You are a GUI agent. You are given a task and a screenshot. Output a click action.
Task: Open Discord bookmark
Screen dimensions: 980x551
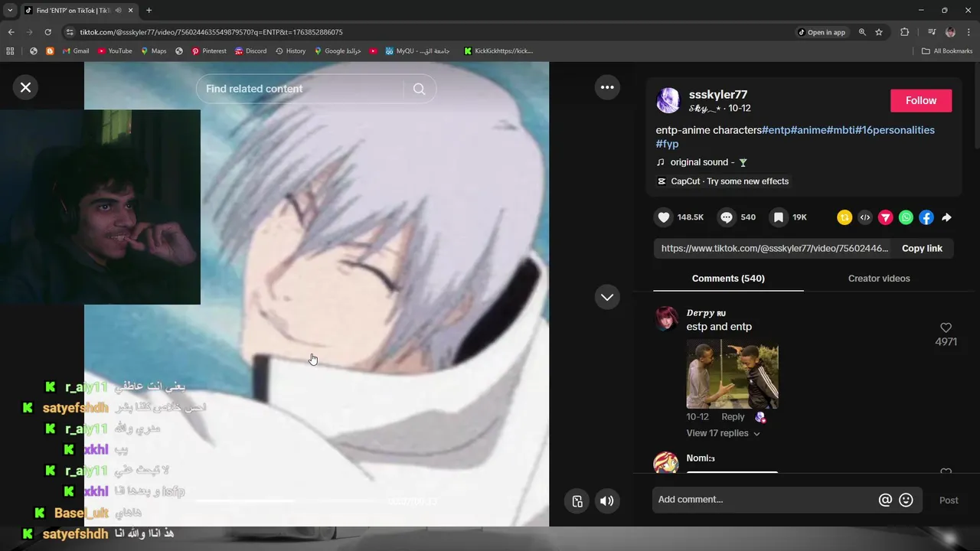(250, 51)
